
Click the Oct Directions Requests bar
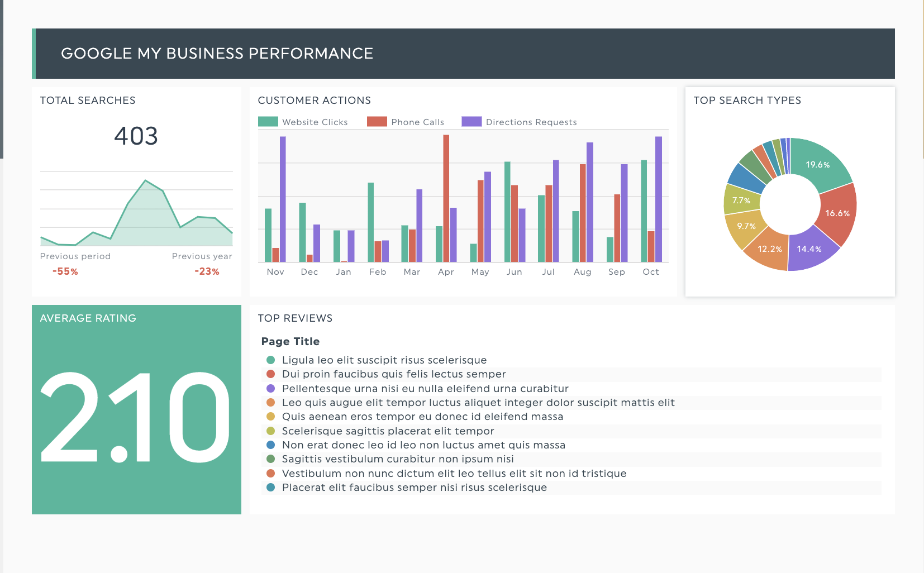click(659, 199)
